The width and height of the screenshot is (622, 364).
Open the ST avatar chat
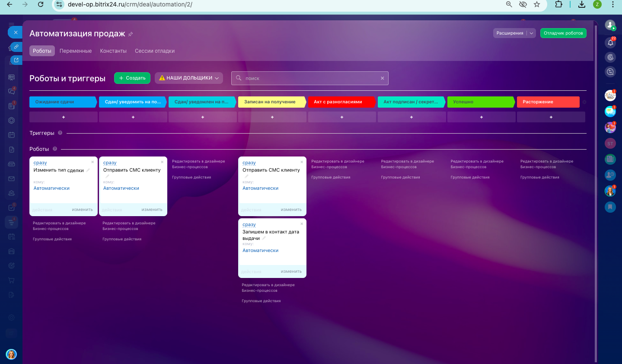click(x=610, y=144)
